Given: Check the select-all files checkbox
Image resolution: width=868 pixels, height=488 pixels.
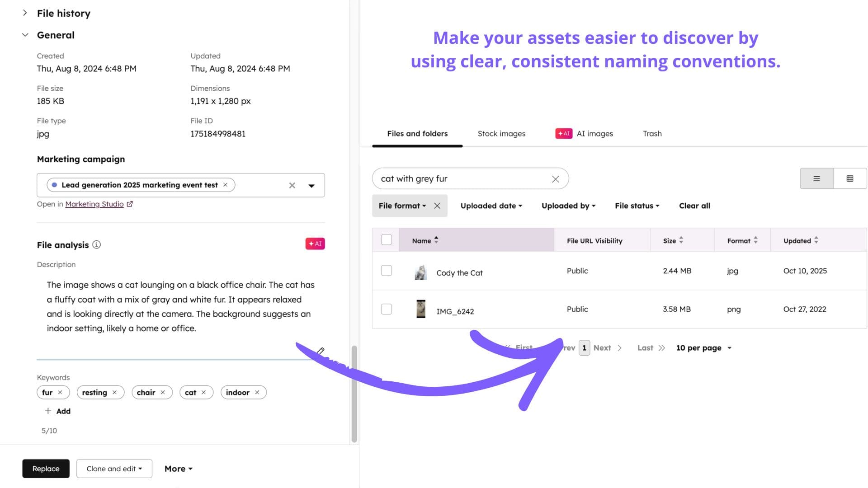Looking at the screenshot, I should click(x=386, y=239).
